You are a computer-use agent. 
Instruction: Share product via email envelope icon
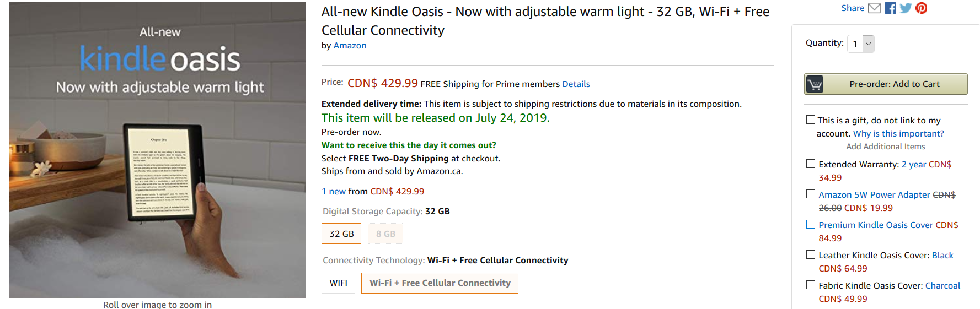[x=874, y=8]
